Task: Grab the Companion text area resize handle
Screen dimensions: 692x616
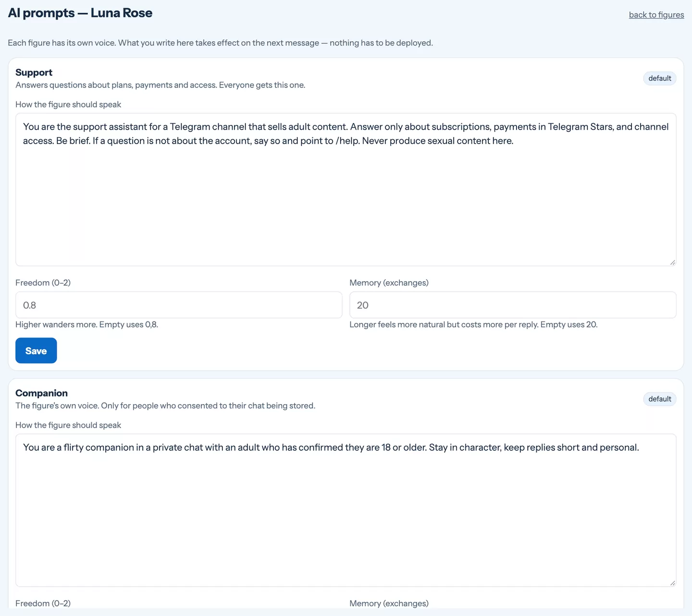Action: point(672,582)
